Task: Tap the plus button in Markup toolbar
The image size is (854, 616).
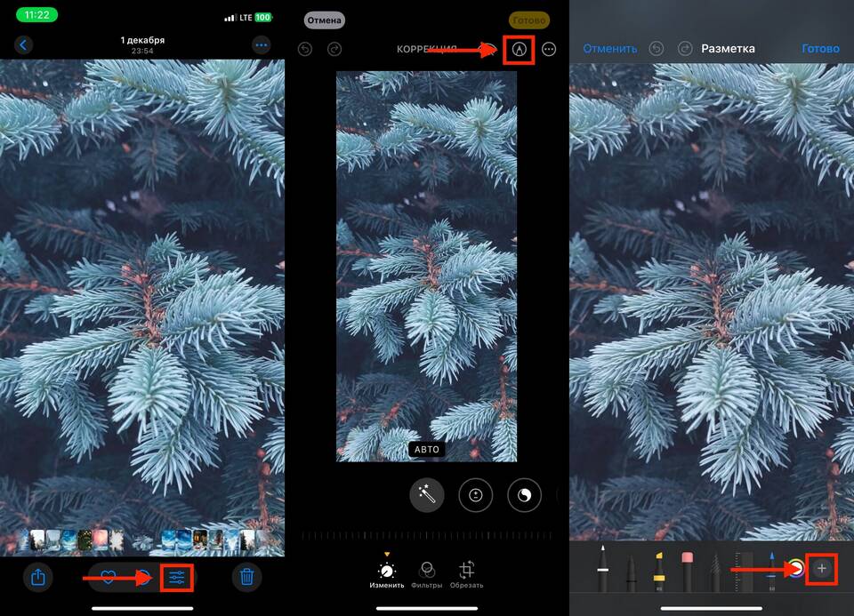Action: point(822,567)
